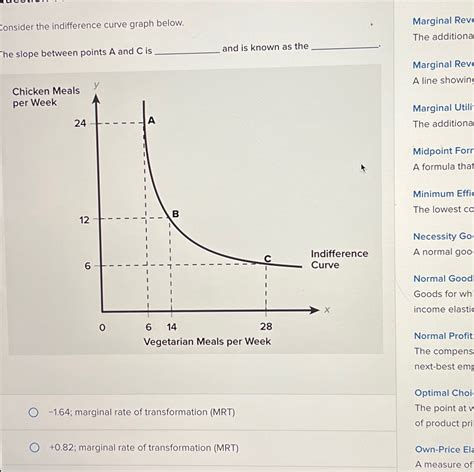Click the first blank in the question sentence

click(187, 51)
